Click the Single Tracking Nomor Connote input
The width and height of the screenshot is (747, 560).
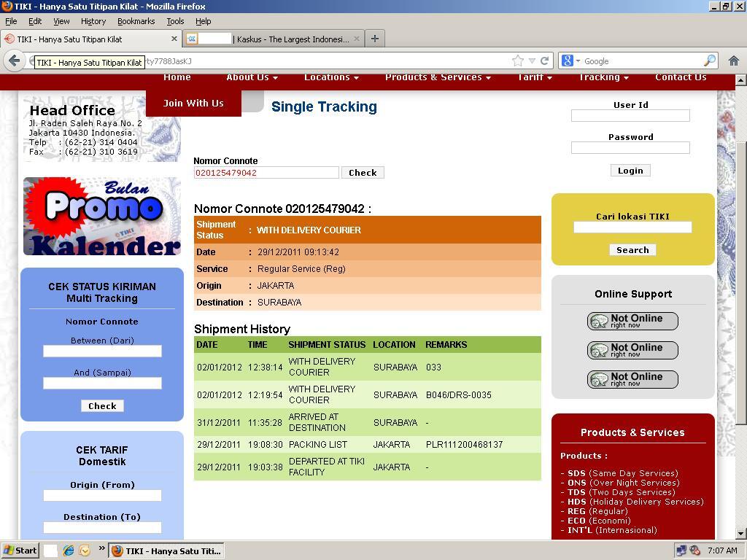click(266, 172)
